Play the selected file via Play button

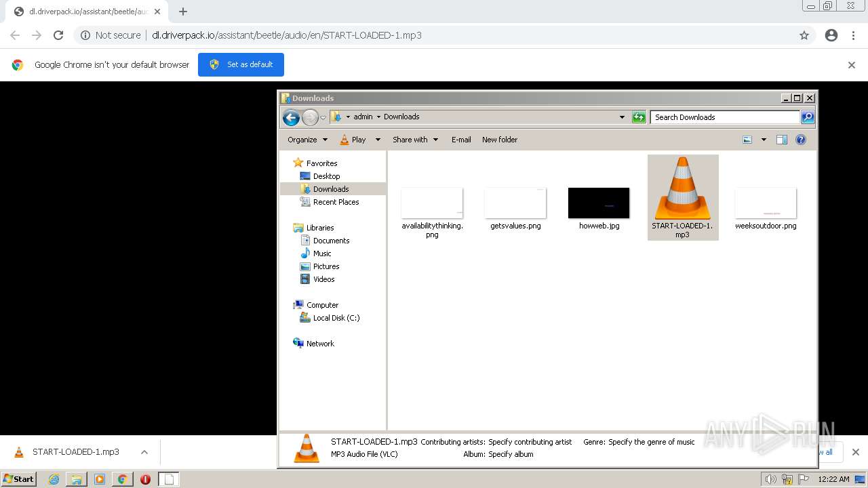click(353, 140)
